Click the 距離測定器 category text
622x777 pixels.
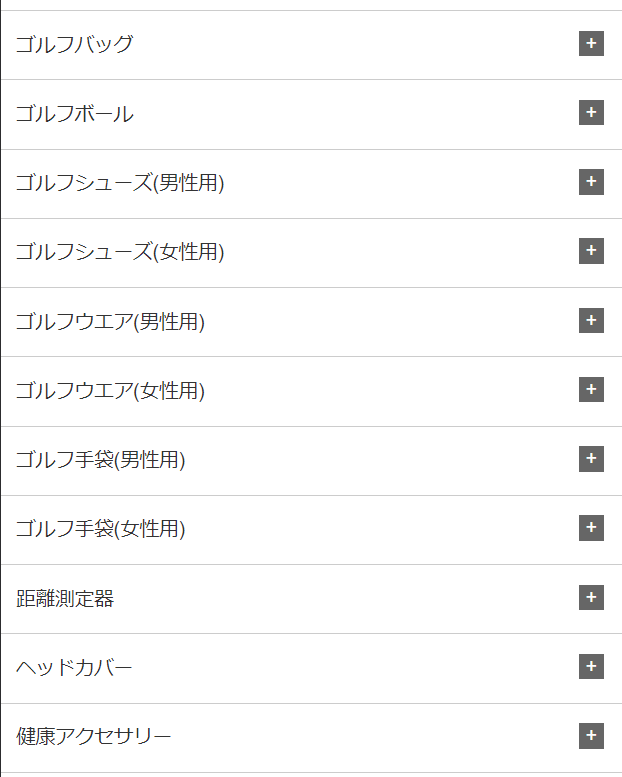point(65,598)
